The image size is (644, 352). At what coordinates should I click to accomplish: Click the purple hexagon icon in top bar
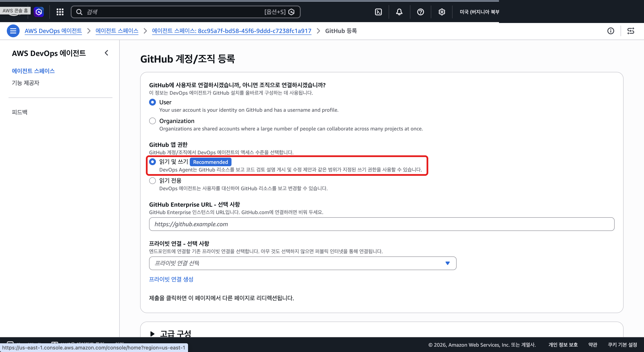click(39, 12)
